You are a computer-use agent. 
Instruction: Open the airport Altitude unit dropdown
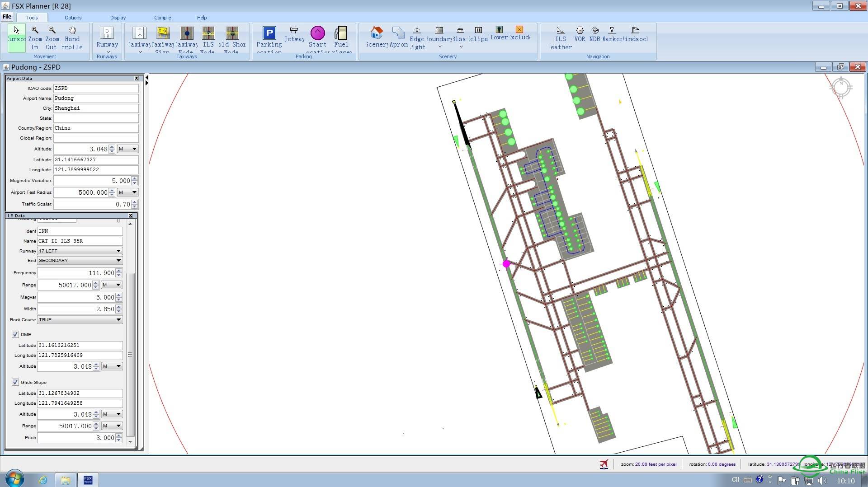tap(127, 149)
